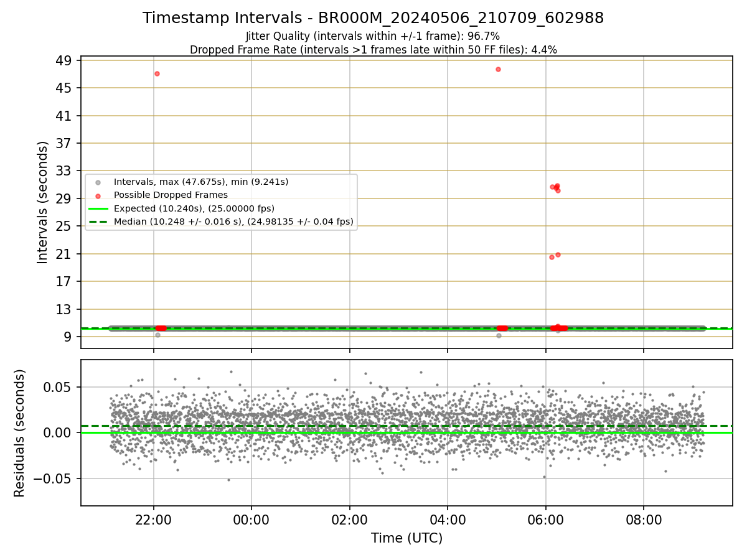Click the Intervals (seconds) y-axis label

point(42,202)
